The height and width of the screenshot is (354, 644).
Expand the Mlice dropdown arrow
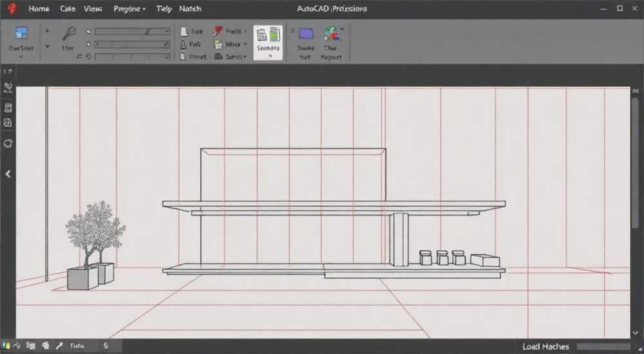[245, 44]
